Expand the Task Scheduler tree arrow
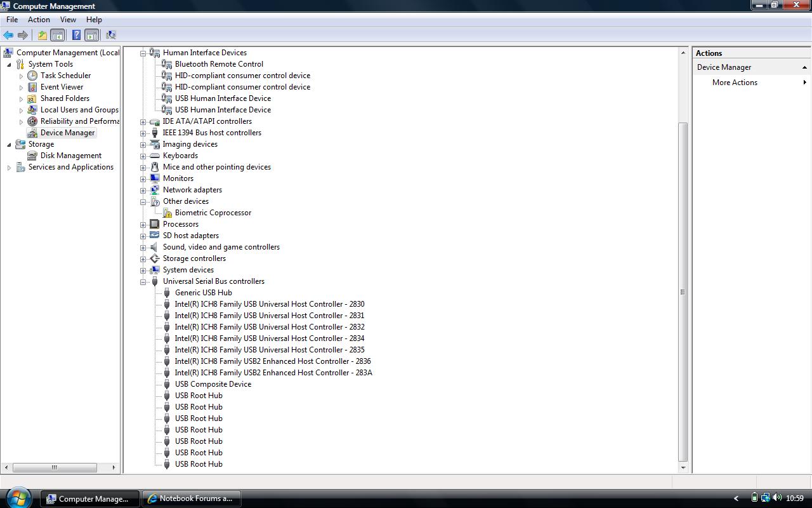812x508 pixels. coord(21,76)
